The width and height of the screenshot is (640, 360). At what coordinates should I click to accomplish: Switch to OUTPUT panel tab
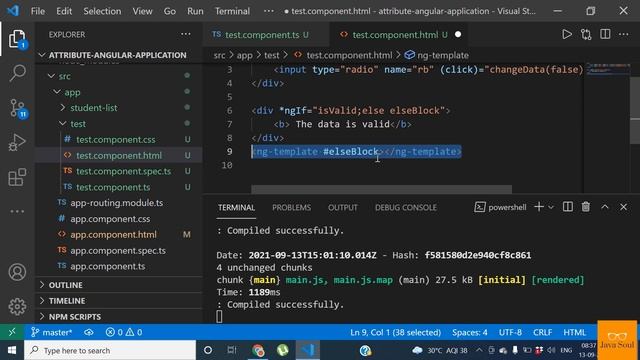(342, 207)
